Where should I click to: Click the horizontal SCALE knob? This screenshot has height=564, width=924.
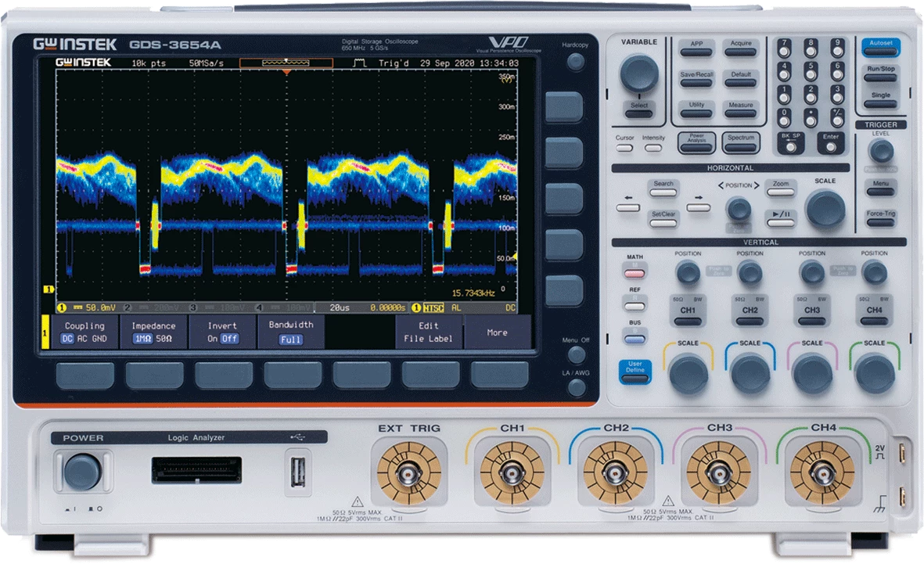[x=825, y=209]
